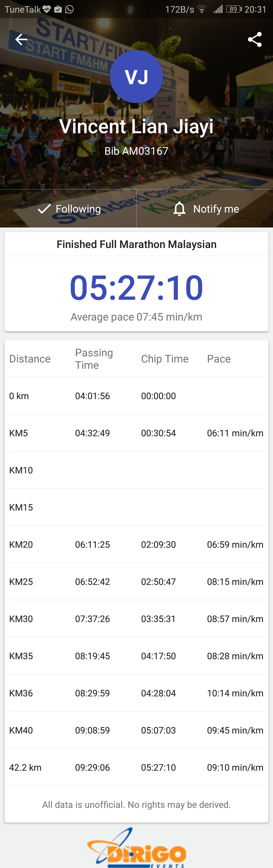This screenshot has width=273, height=868.
Task: Tap the 42.2 km finish row
Action: [136, 768]
